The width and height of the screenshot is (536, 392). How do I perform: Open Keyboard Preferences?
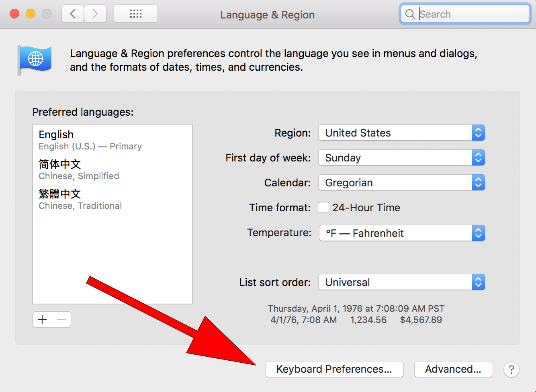(x=334, y=369)
